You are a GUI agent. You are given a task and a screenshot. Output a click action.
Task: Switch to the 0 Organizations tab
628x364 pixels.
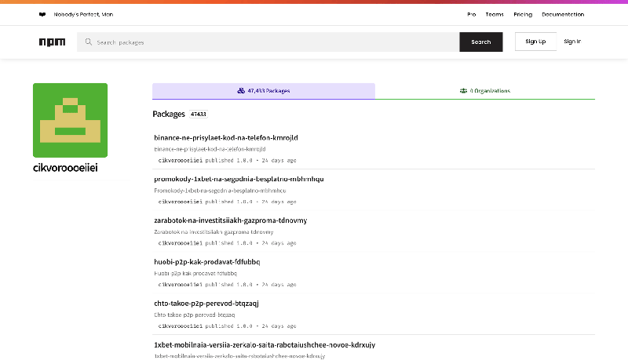485,91
